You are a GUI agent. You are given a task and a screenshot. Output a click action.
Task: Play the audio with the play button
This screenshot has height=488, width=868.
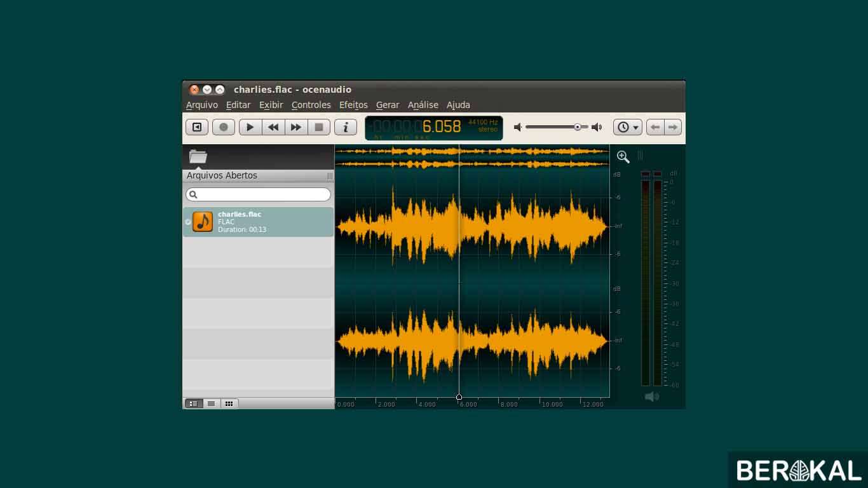point(250,127)
